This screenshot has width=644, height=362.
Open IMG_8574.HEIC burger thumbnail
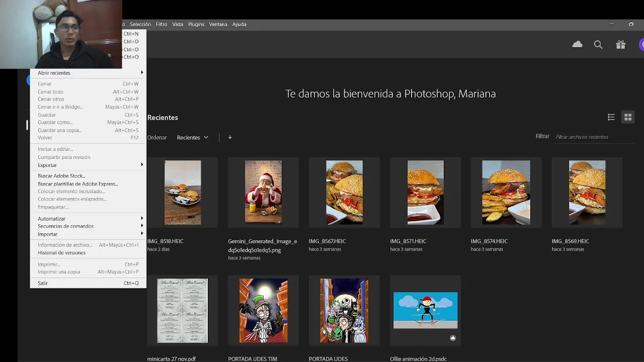tap(506, 193)
